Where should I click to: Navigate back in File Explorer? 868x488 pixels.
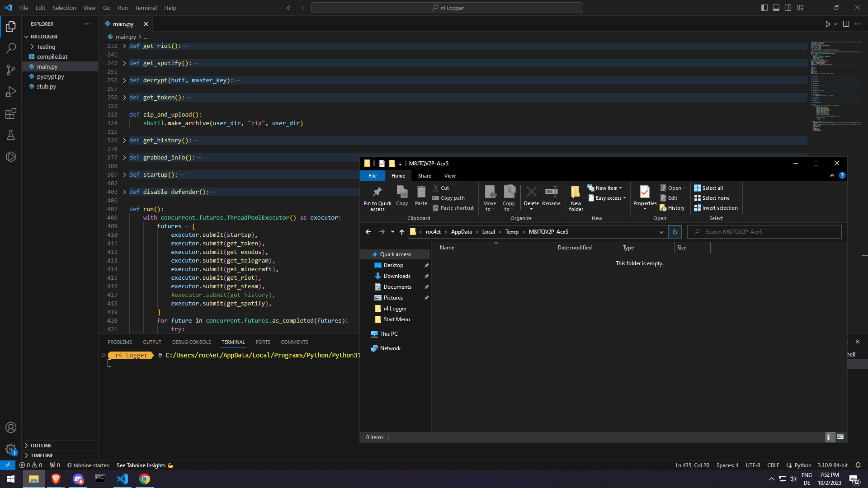point(368,232)
